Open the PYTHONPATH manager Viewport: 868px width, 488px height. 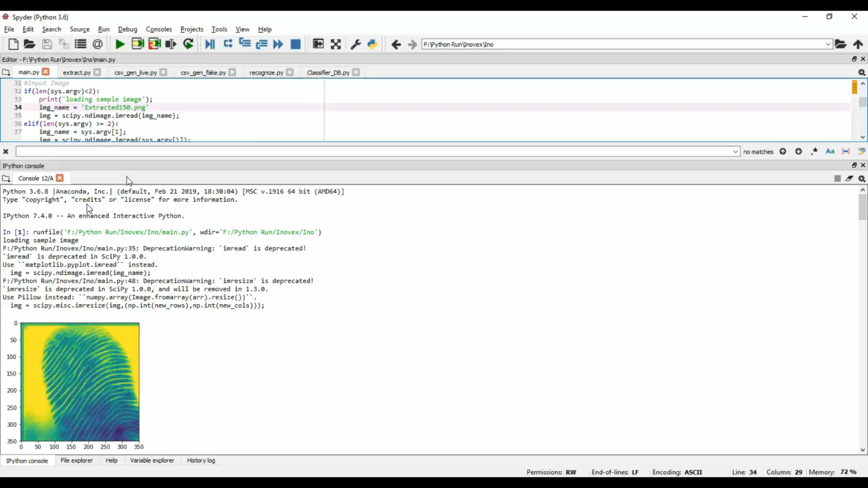point(372,44)
